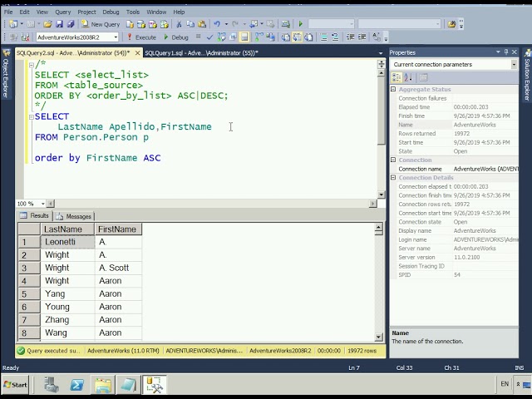Click the Execute button
Image resolution: width=532 pixels, height=399 pixels.
pyautogui.click(x=141, y=37)
